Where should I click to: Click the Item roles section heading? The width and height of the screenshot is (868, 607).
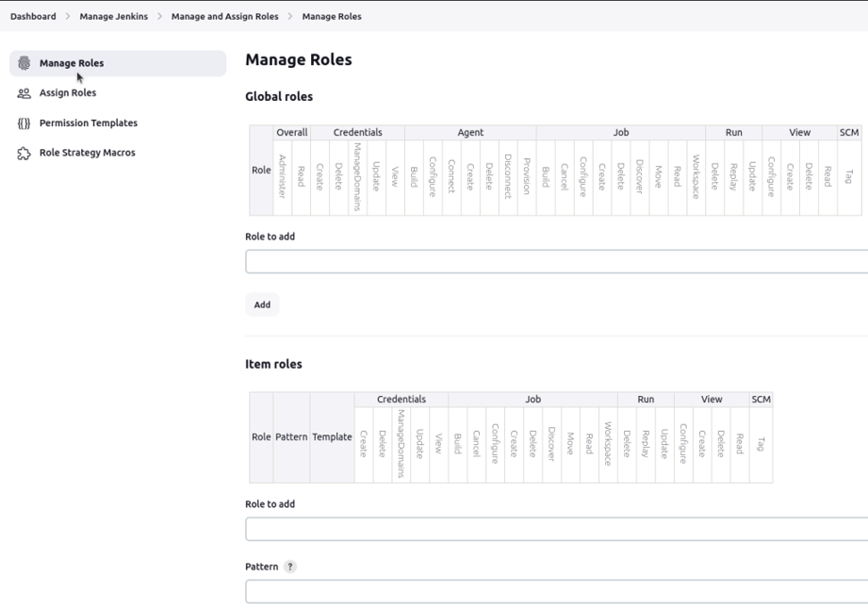[273, 364]
